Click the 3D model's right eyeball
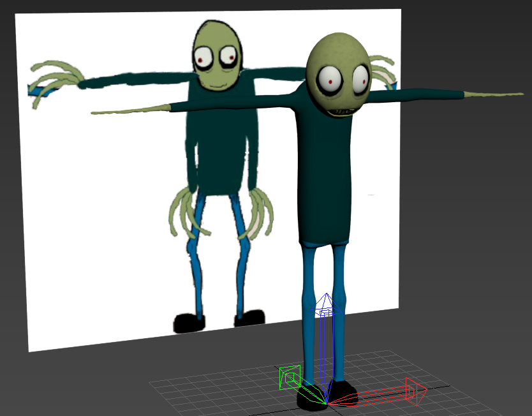532x416 pixels. point(360,80)
